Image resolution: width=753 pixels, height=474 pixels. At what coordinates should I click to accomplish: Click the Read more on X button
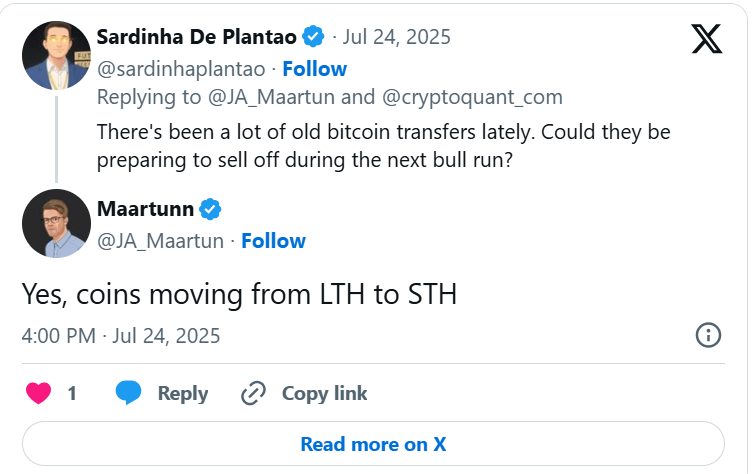coord(373,444)
